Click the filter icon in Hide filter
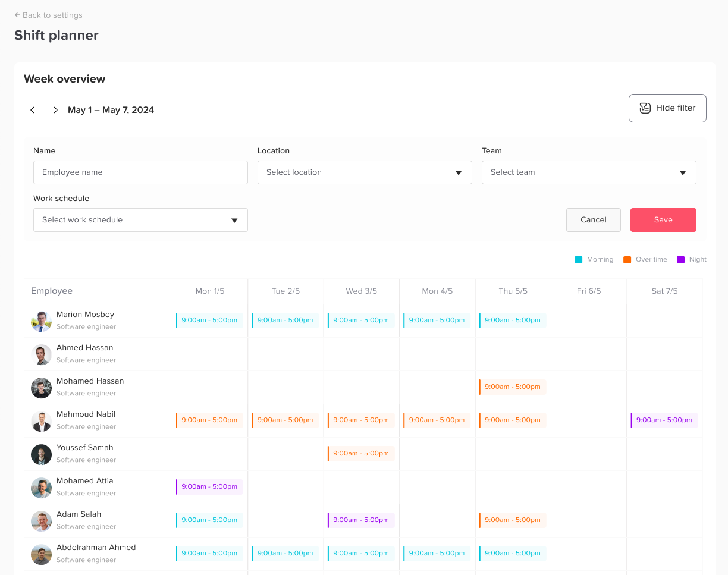Screen dimensions: 728x575 click(x=645, y=108)
